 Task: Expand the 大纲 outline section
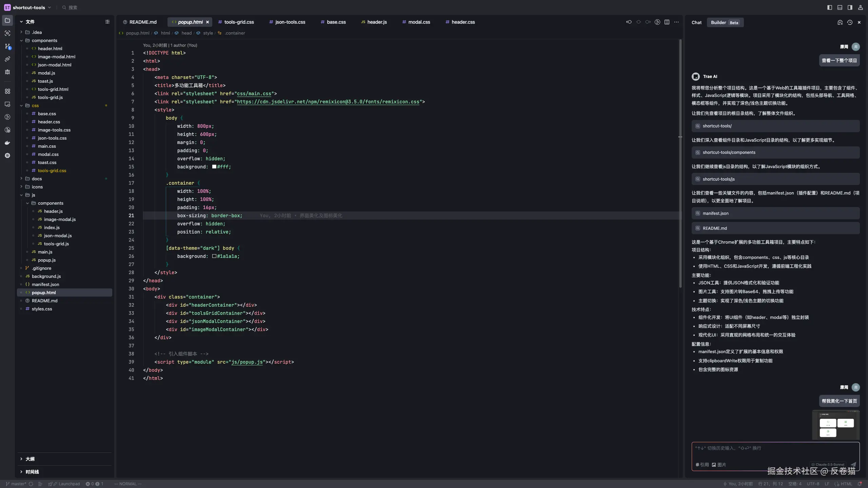(30, 459)
